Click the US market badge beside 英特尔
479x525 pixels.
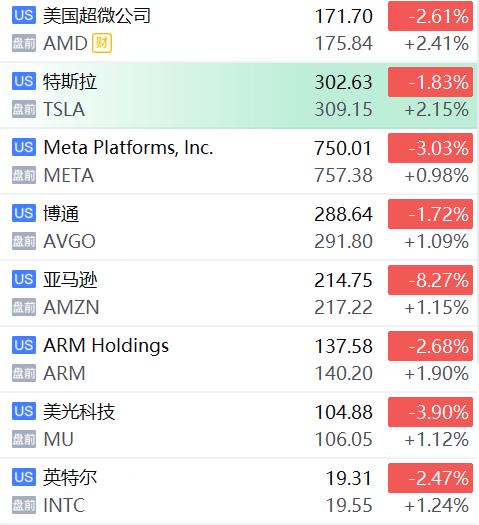pyautogui.click(x=24, y=477)
